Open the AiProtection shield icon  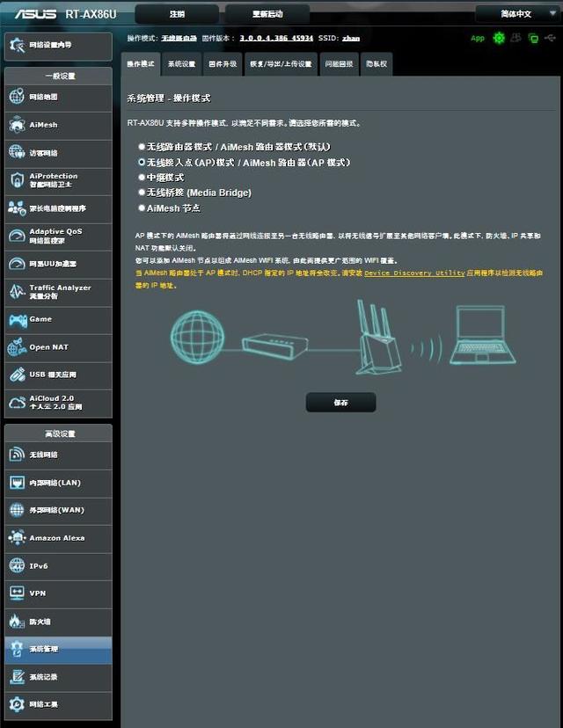(x=17, y=180)
